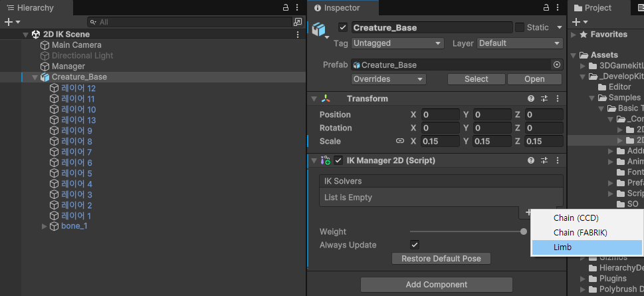The image size is (644, 296).
Task: Click the Add Component button
Action: coord(437,285)
